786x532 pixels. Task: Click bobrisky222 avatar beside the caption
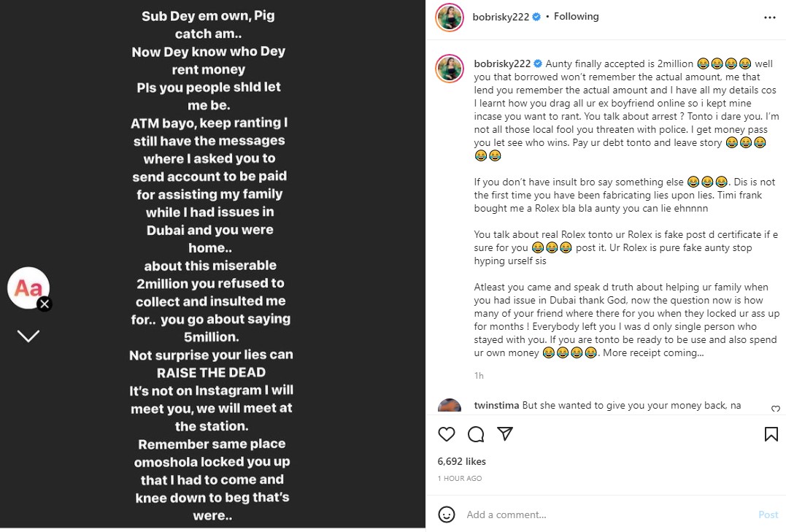[450, 68]
